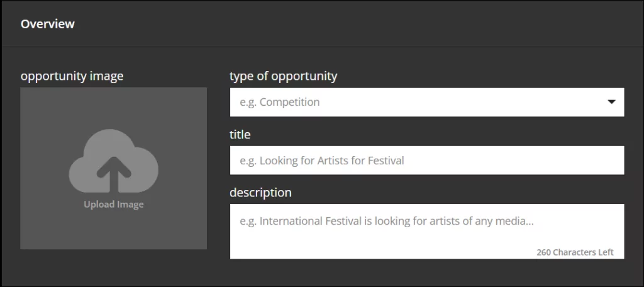Click the gray area above the cloud icon
The height and width of the screenshot is (287, 644).
tap(113, 107)
